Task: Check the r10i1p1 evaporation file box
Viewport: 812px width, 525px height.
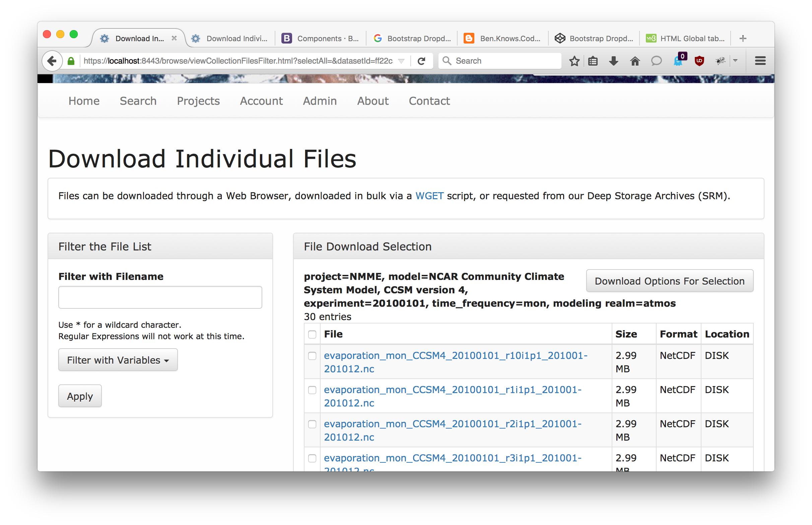Action: [312, 356]
